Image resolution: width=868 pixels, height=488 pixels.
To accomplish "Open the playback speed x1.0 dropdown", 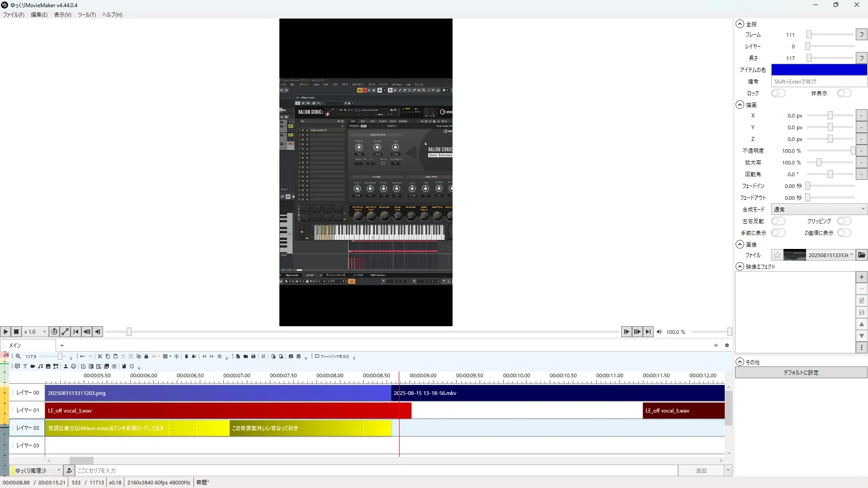I will point(35,332).
